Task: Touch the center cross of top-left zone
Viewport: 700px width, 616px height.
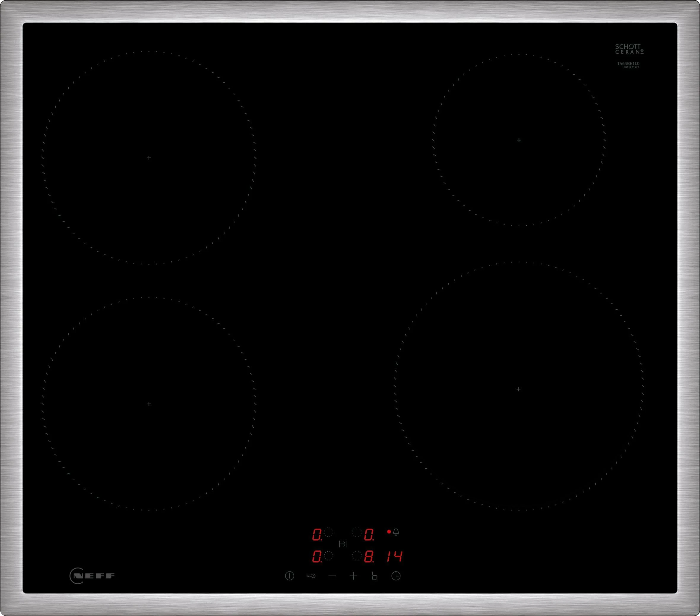Action: tap(149, 158)
